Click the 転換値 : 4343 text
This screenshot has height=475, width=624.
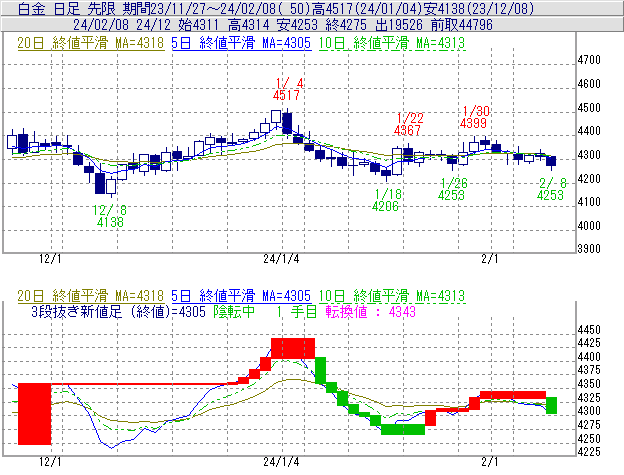pos(370,311)
